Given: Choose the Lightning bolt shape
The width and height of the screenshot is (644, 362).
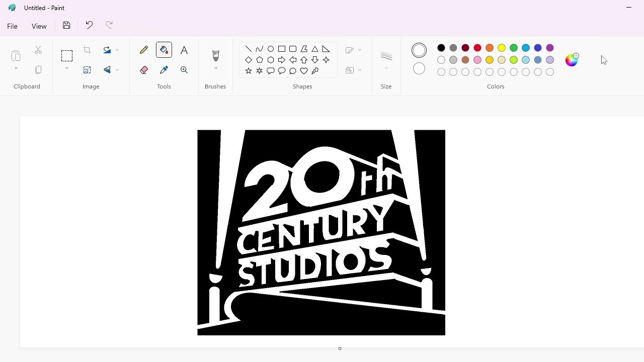Looking at the screenshot, I should coord(315,71).
